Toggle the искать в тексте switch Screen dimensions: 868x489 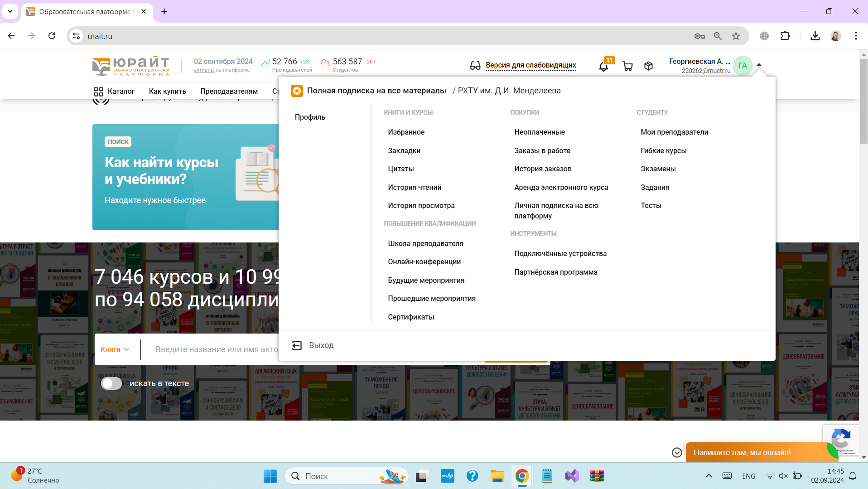(111, 383)
